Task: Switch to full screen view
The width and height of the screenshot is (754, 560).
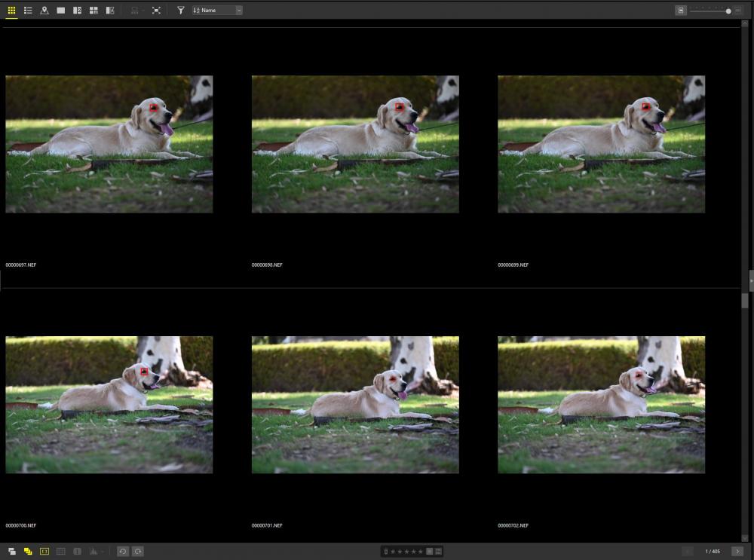Action: 156,10
